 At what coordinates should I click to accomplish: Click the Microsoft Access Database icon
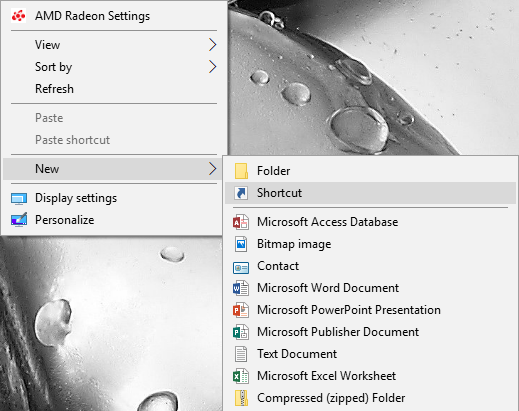pyautogui.click(x=241, y=222)
